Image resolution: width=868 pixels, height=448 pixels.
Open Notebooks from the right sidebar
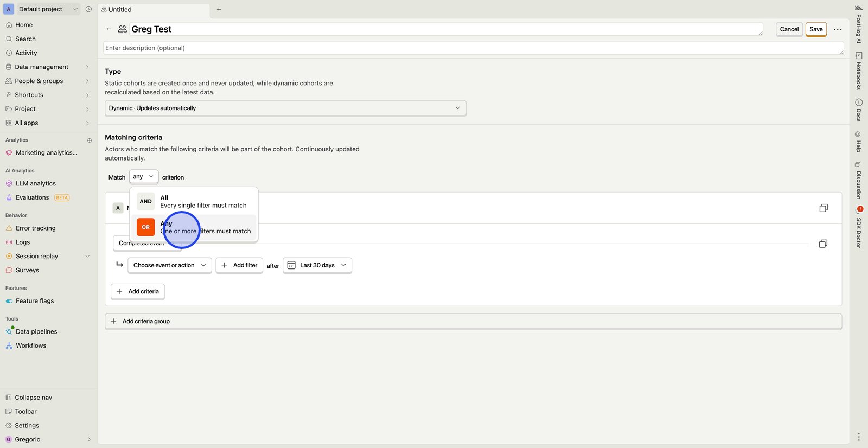[858, 71]
